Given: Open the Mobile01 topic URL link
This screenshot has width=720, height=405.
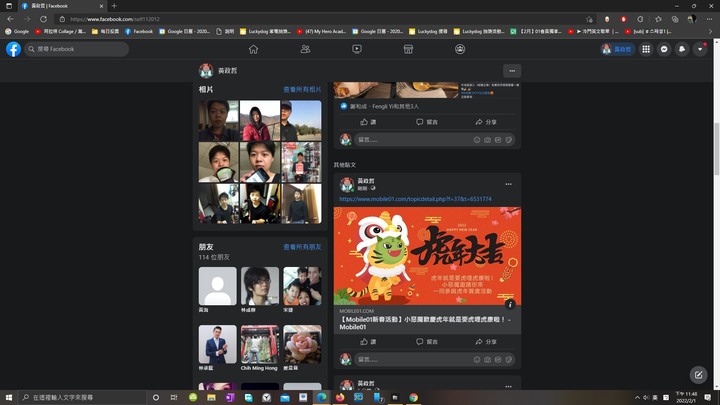Looking at the screenshot, I should [x=415, y=199].
